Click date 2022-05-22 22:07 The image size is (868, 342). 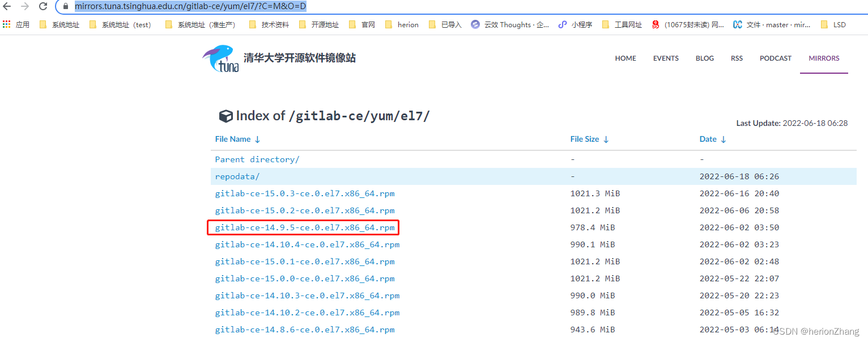[x=739, y=278]
